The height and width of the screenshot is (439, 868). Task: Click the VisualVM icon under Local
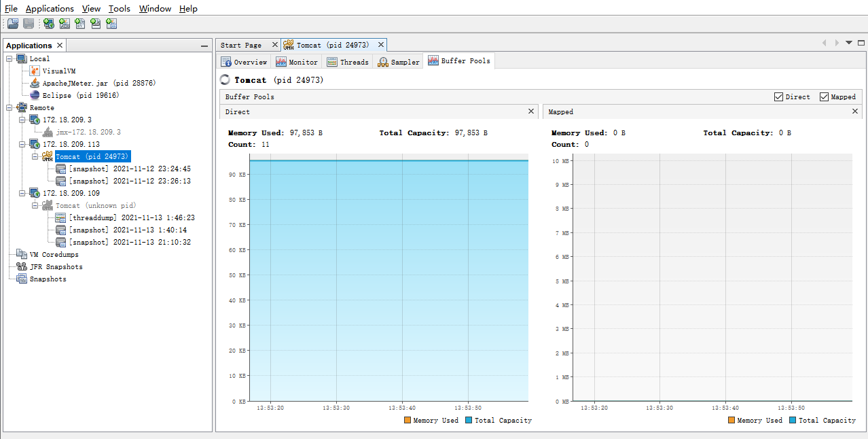35,71
